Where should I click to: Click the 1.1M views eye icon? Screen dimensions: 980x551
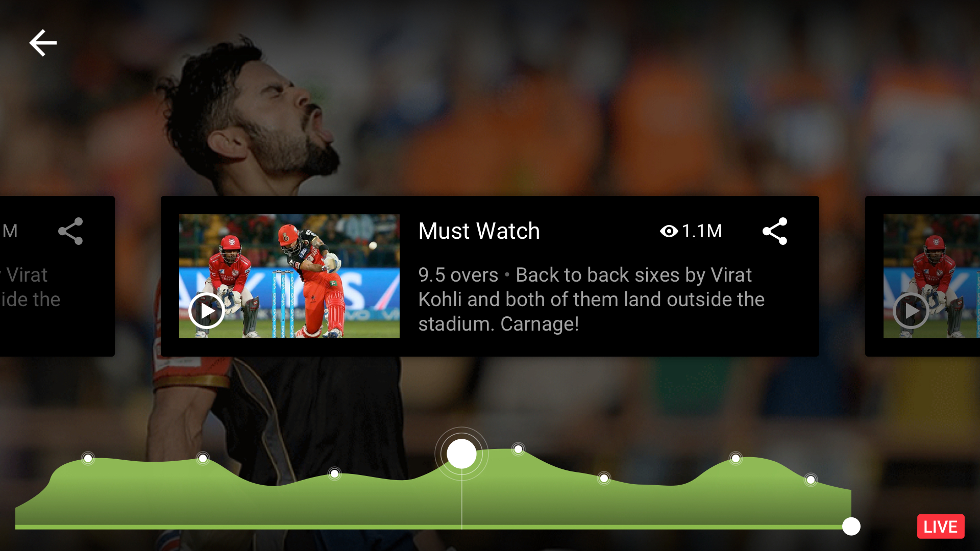tap(669, 231)
